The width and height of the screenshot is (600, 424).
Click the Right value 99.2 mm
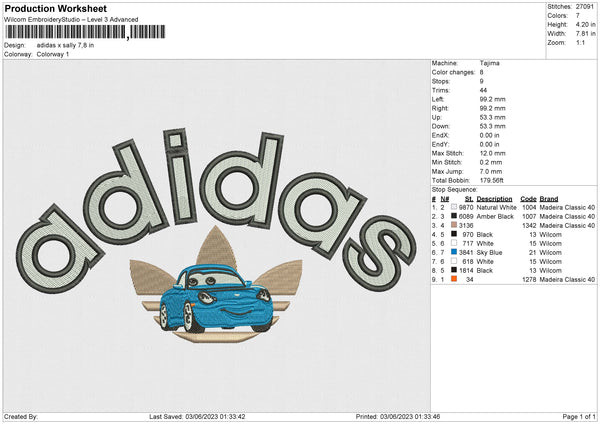(x=492, y=108)
